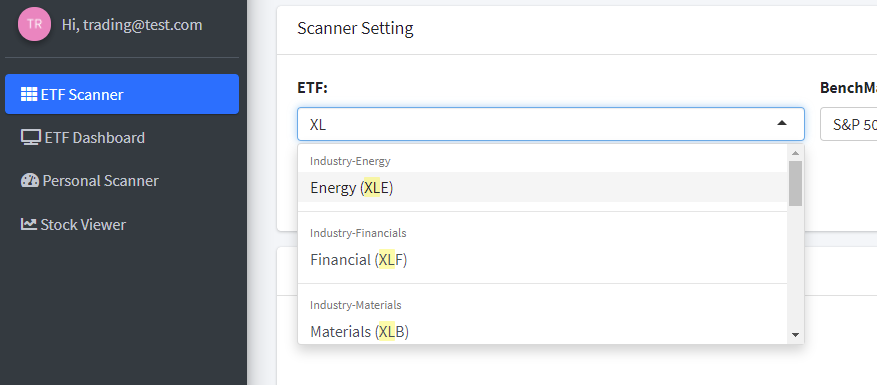
Task: Select the ETF Scanner menu item
Action: pyautogui.click(x=122, y=94)
